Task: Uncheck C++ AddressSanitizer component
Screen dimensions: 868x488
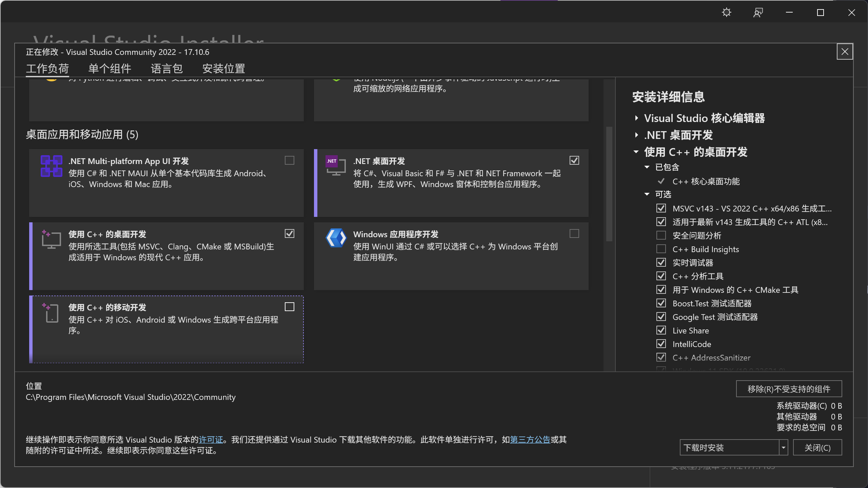Action: (x=661, y=357)
